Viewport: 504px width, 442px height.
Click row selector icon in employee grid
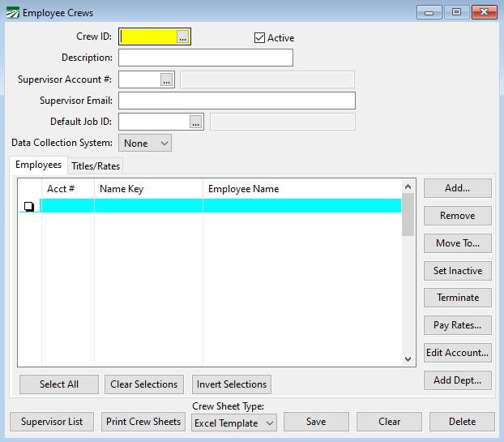[x=29, y=206]
